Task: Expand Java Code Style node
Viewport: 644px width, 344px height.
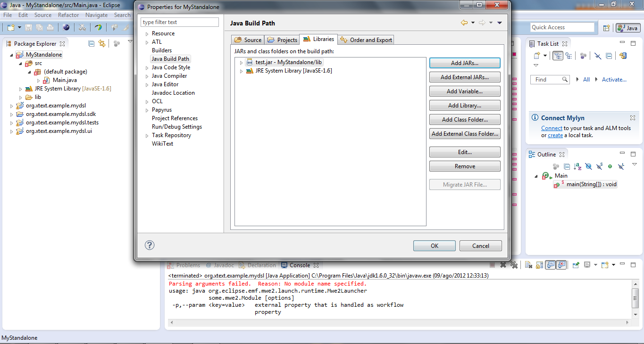Action: click(x=147, y=68)
